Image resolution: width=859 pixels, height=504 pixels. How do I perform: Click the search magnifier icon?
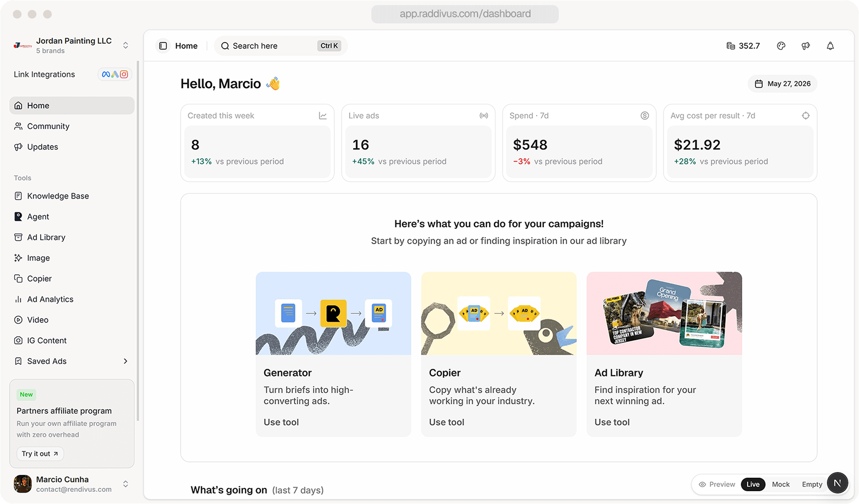pyautogui.click(x=225, y=46)
